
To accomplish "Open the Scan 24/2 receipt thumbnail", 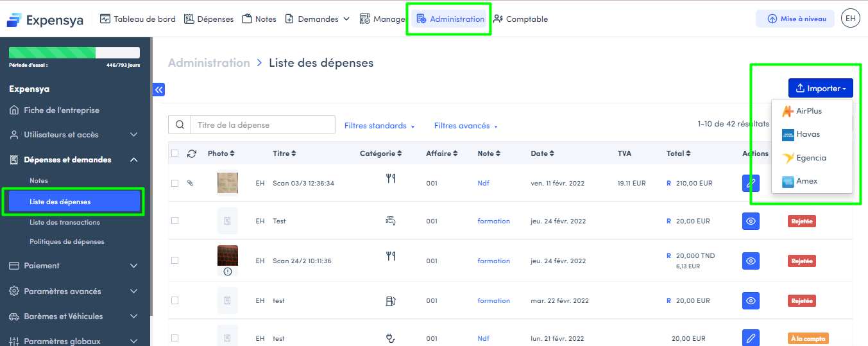I will (x=228, y=255).
